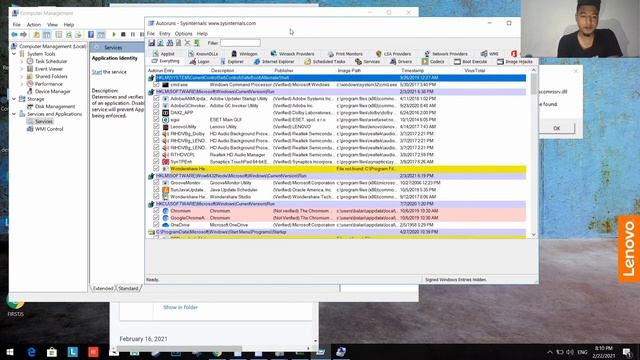640x360 pixels.
Task: Switch to the Standard tab in Services
Action: [128, 288]
